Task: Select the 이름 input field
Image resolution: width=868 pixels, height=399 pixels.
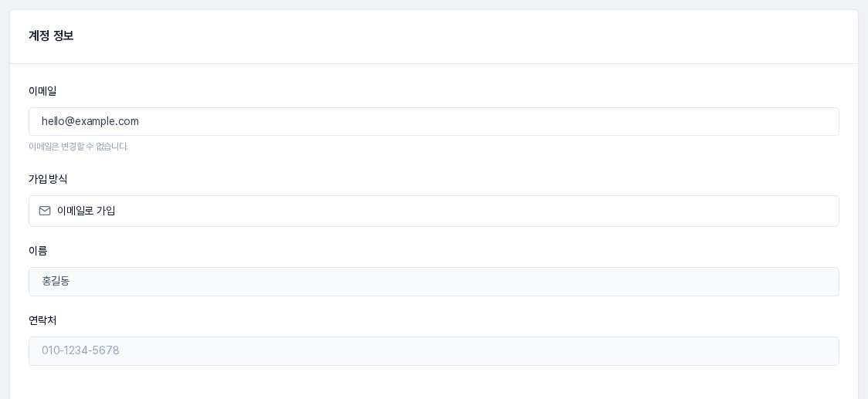Action: tap(434, 282)
